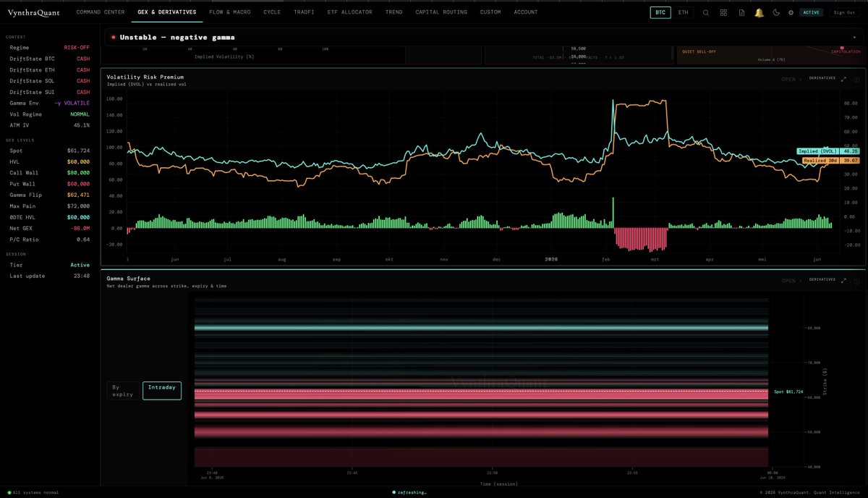
Task: Click the refreshing status indicator
Action: pos(409,491)
